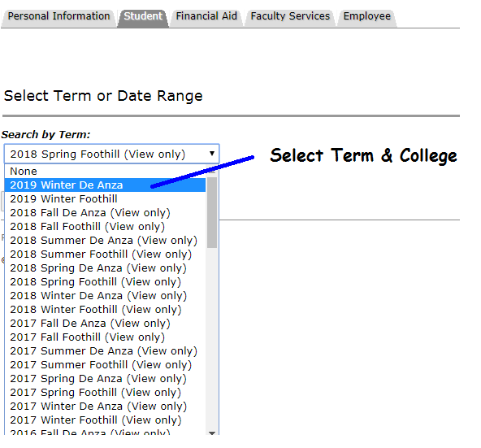Choose 2018 Summer Foothill (View only)

(105, 254)
